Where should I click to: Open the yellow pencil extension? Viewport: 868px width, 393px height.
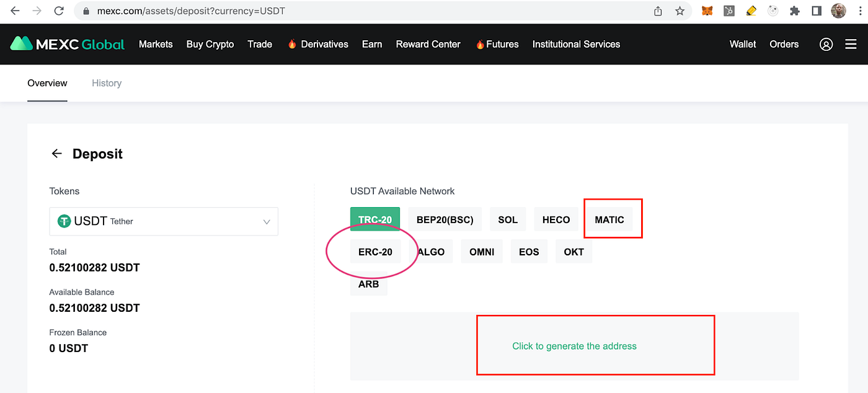click(x=751, y=11)
